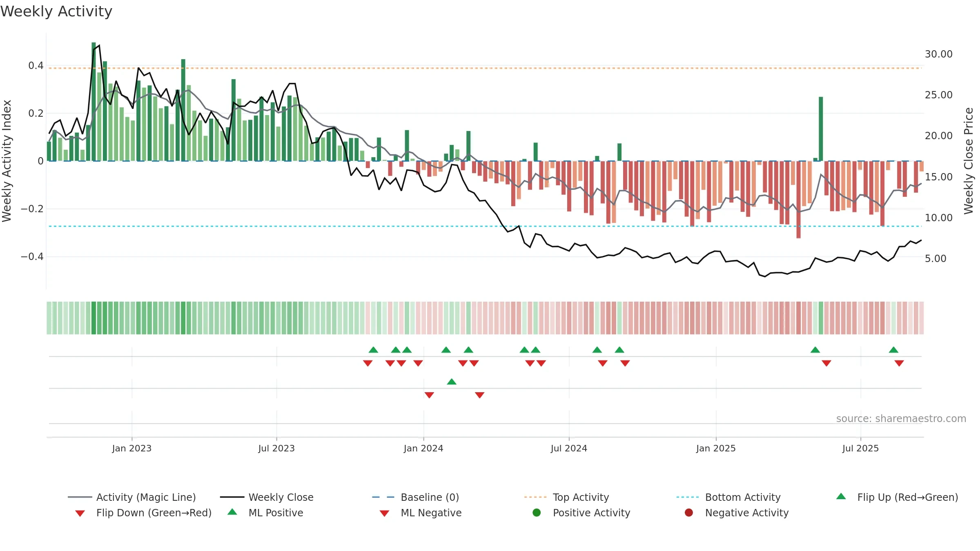Toggle the Activity (Magic Line) legend entry
This screenshot has height=551, width=980.
[132, 497]
